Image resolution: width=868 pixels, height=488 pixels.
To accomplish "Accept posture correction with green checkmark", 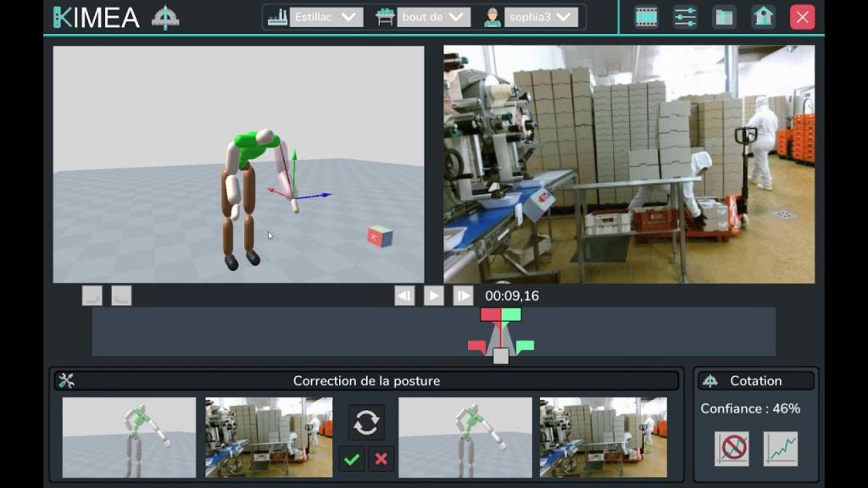I will click(352, 459).
